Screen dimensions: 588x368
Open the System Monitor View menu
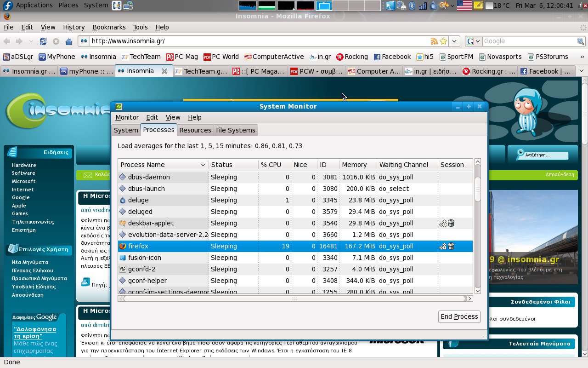pos(173,117)
